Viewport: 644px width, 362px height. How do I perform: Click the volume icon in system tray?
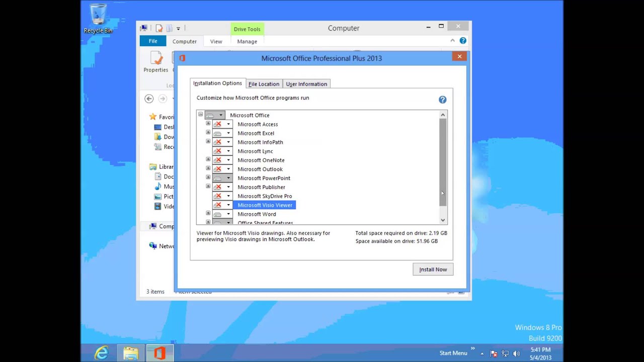click(516, 353)
